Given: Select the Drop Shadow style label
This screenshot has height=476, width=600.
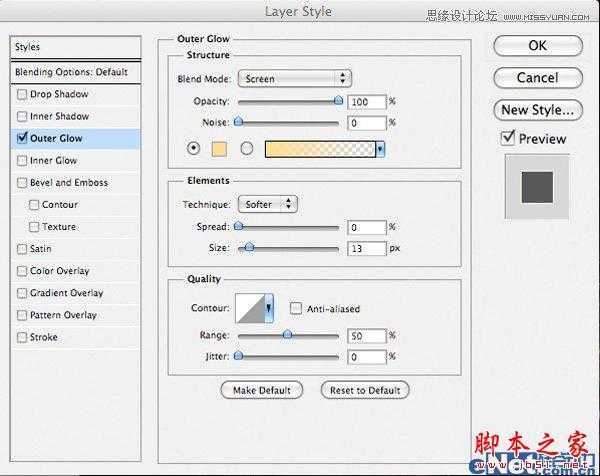Looking at the screenshot, I should pyautogui.click(x=59, y=94).
